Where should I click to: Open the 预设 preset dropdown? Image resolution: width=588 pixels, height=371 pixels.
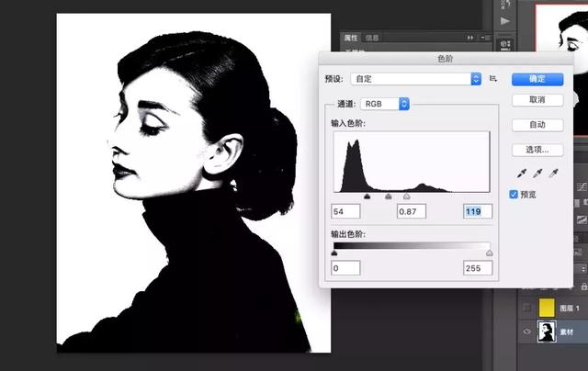coord(416,79)
